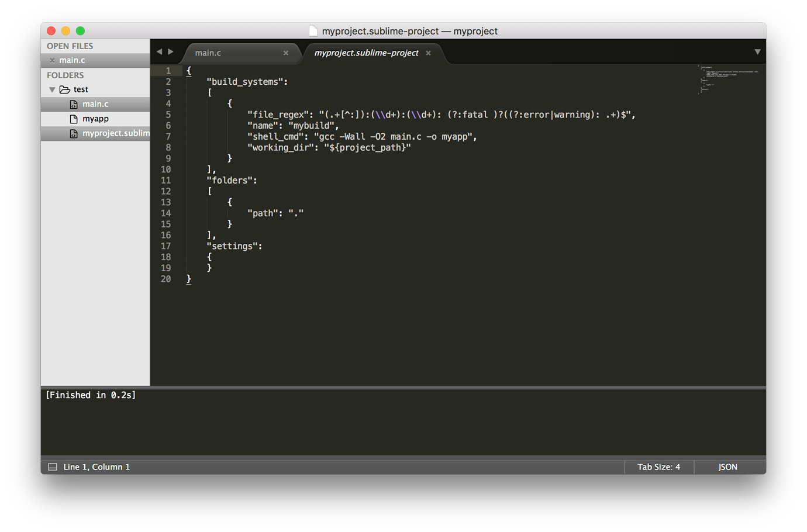Click the forward navigation arrow in the tab bar
The height and width of the screenshot is (532, 807).
(171, 51)
